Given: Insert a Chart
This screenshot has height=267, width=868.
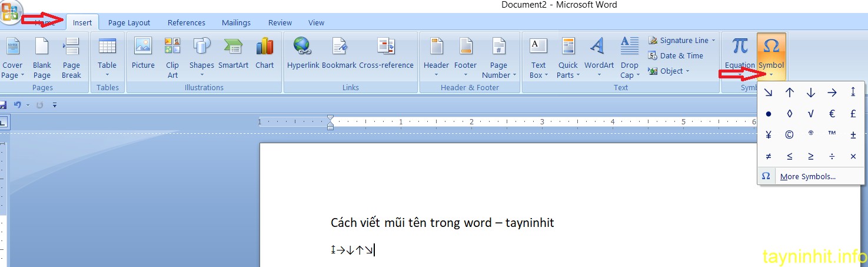Looking at the screenshot, I should [x=264, y=54].
